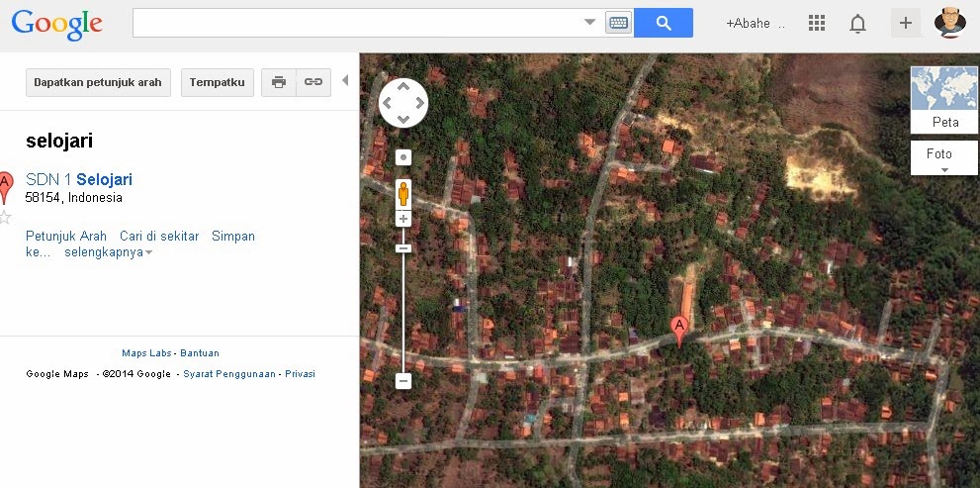980x488 pixels.
Task: Open the +Abahe Google+ profile link
Action: click(x=755, y=24)
